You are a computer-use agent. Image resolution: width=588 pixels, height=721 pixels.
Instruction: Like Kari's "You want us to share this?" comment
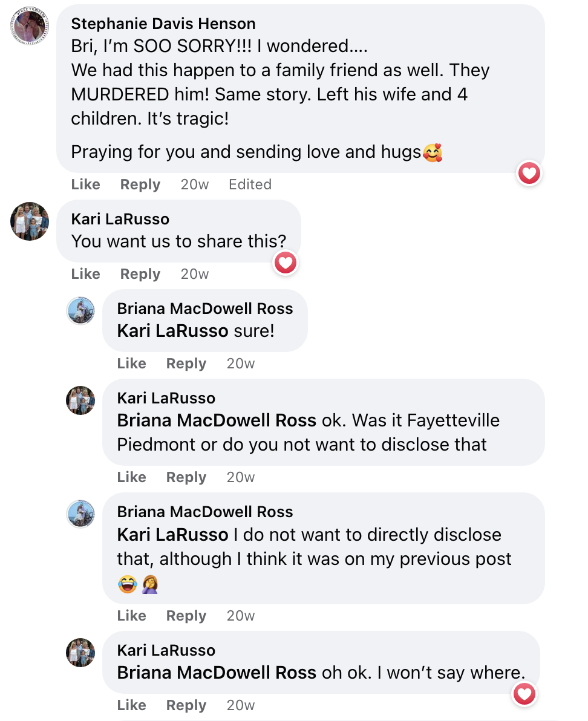[85, 274]
